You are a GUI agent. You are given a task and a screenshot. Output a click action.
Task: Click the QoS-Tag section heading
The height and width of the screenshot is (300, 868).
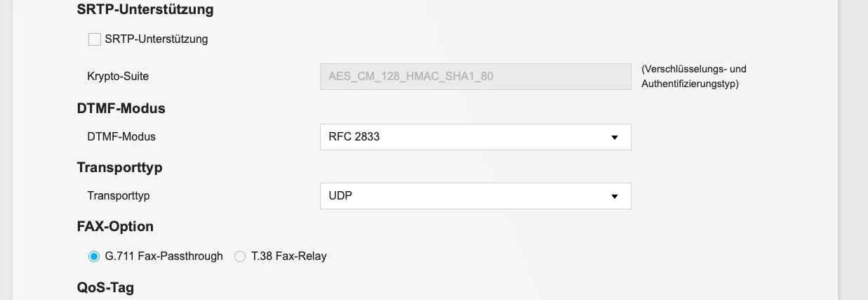tap(105, 287)
